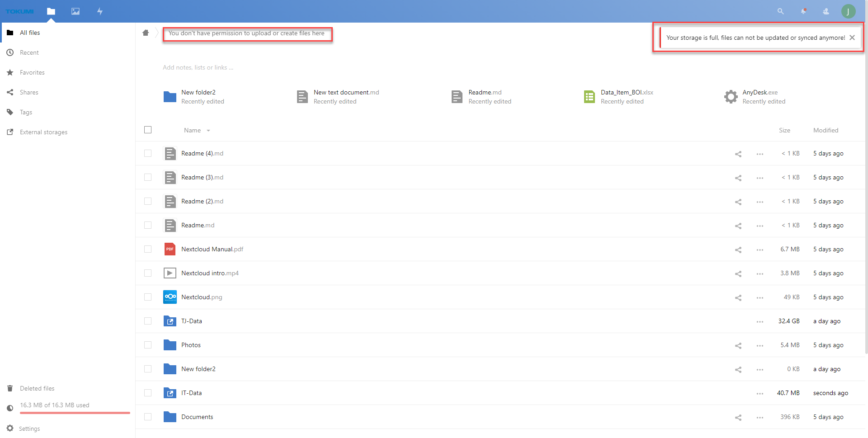
Task: Open the Contacts icon in header
Action: point(826,11)
